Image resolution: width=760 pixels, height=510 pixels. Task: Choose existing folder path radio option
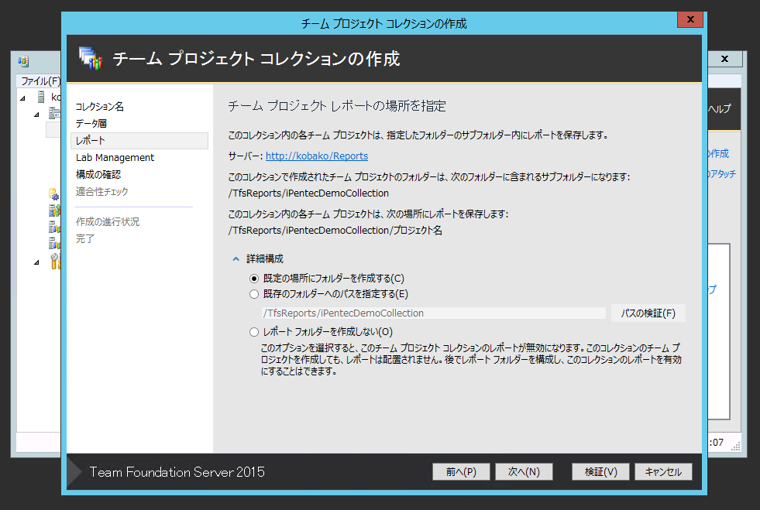coord(254,294)
